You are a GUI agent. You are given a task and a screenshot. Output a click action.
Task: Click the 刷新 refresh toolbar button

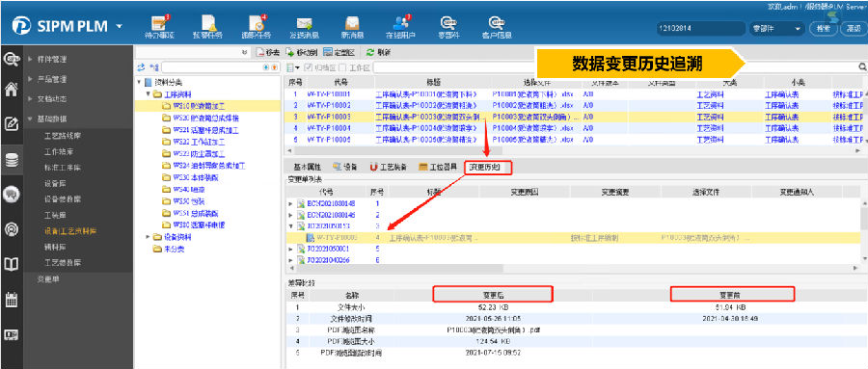[379, 53]
